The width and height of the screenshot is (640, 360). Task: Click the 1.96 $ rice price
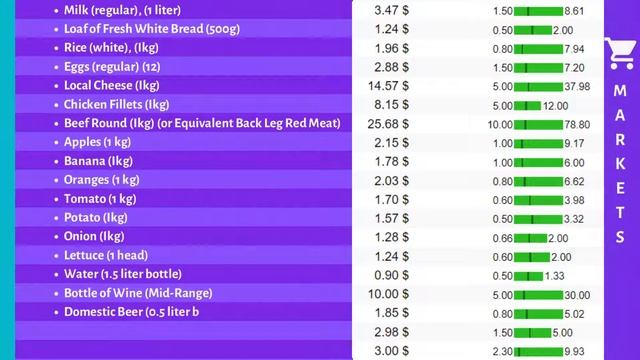(391, 49)
